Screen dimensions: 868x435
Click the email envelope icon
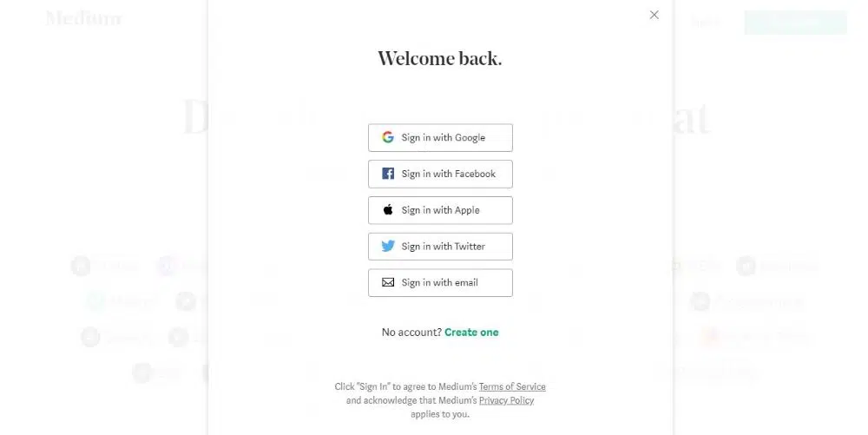(x=388, y=283)
